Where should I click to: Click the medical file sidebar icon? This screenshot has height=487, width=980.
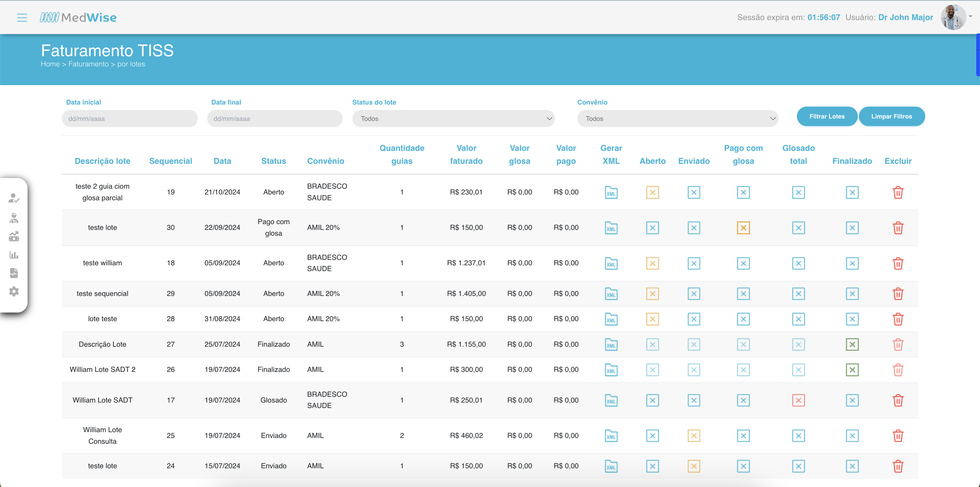(x=14, y=273)
